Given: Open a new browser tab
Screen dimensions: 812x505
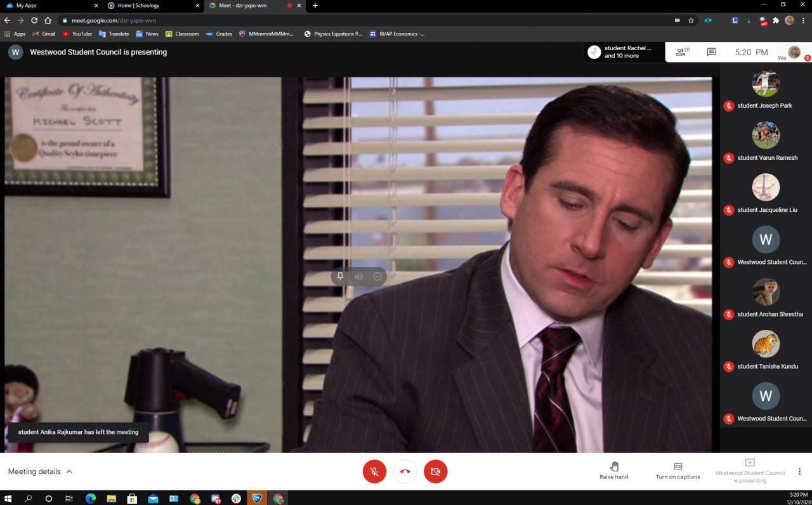Looking at the screenshot, I should (x=315, y=6).
